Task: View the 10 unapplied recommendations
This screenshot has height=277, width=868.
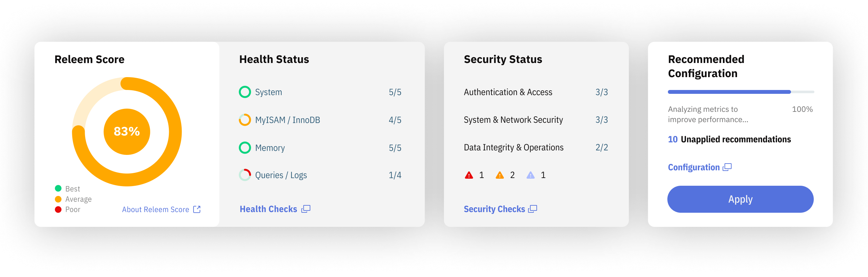Action: [x=729, y=139]
